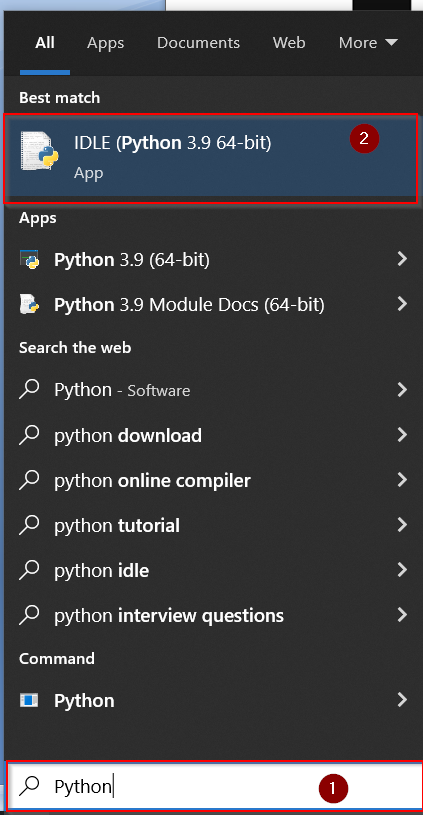Switch to the Web tab
The image size is (423, 815).
pos(289,43)
